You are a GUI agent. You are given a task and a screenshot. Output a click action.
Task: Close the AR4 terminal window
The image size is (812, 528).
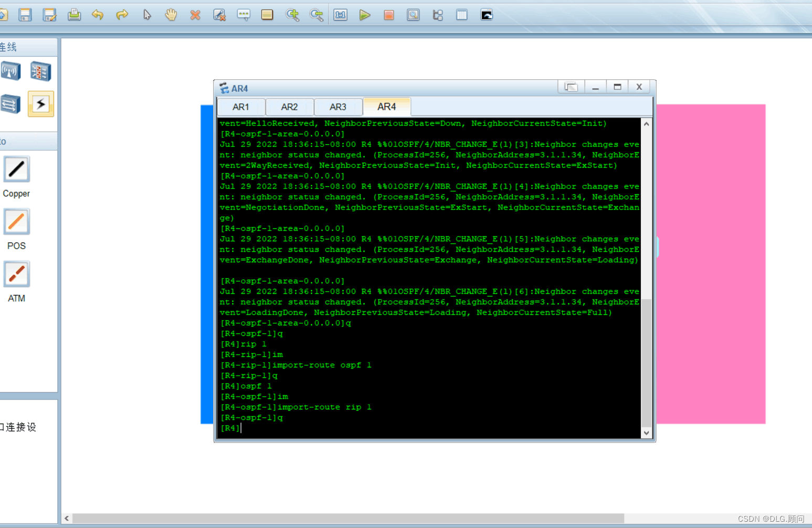(639, 87)
